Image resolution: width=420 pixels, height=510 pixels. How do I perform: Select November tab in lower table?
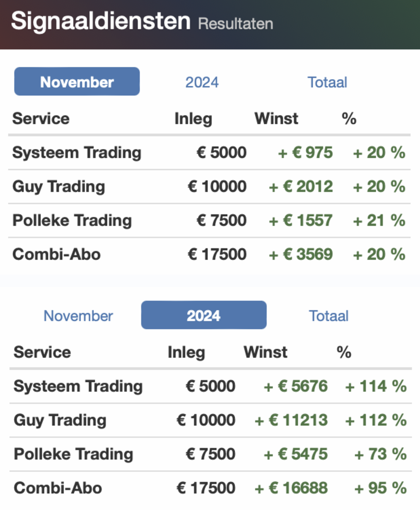[78, 316]
